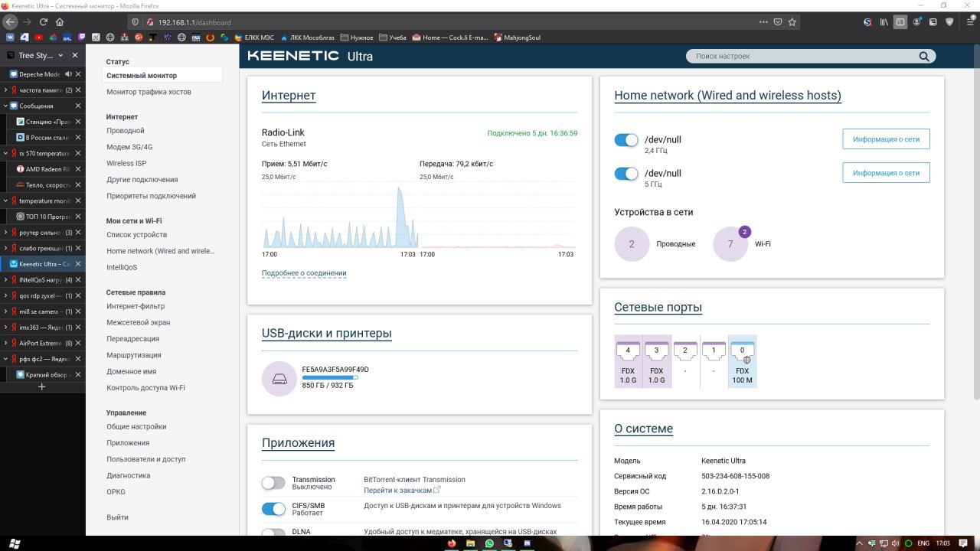The height and width of the screenshot is (551, 980).
Task: Expand the AirPort Extreme tab tree
Action: 5,343
